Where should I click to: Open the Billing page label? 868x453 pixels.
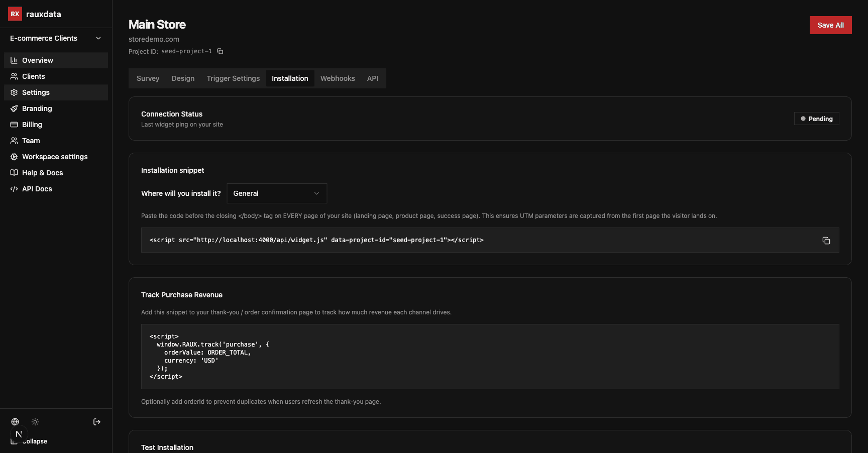(32, 125)
